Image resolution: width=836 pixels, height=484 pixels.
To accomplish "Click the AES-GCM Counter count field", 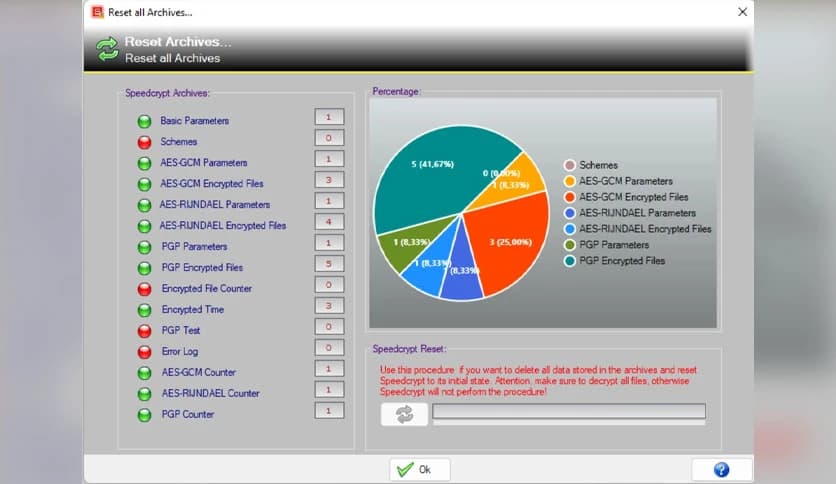I will point(329,368).
